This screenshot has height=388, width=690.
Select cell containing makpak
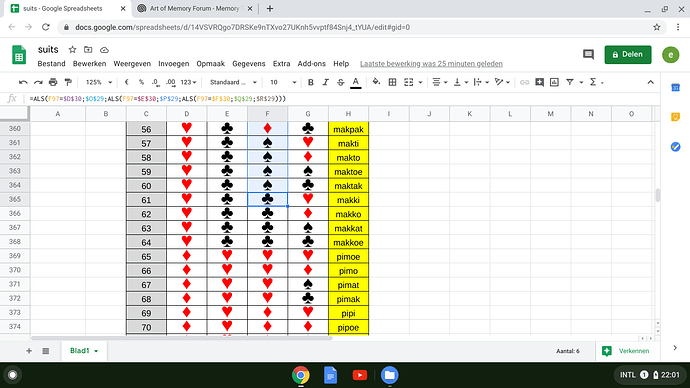pos(348,129)
